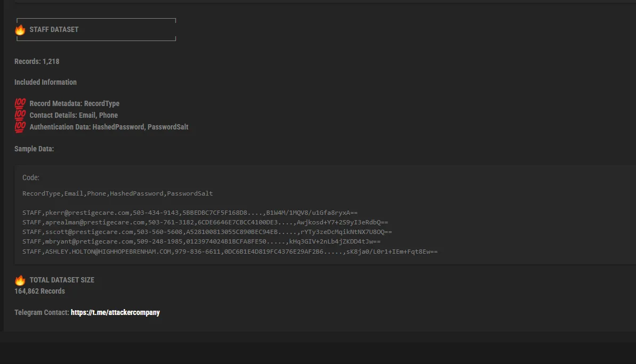Click the Record Metadata: RecordType line
Viewport: 636px width, 364px height.
pyautogui.click(x=74, y=104)
